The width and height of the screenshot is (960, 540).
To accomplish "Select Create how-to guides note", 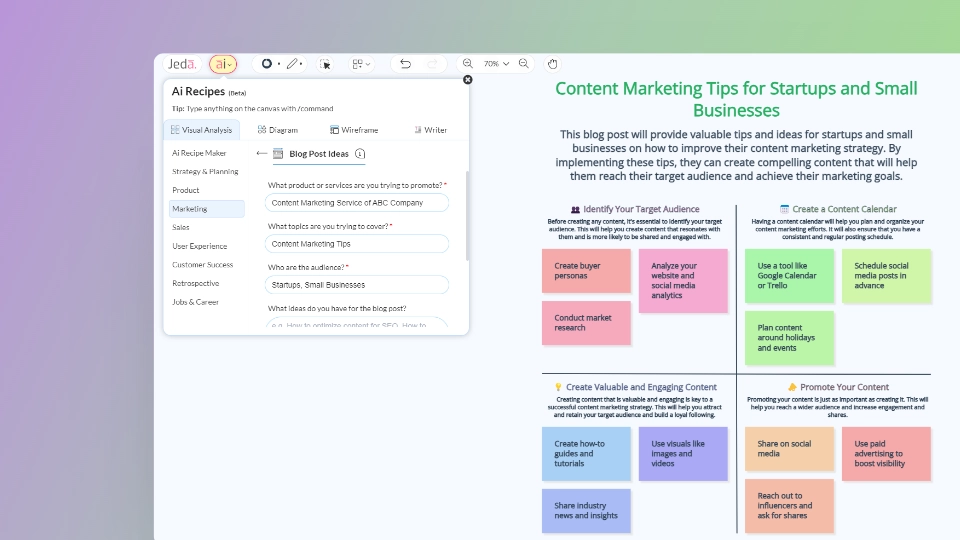I will click(586, 454).
